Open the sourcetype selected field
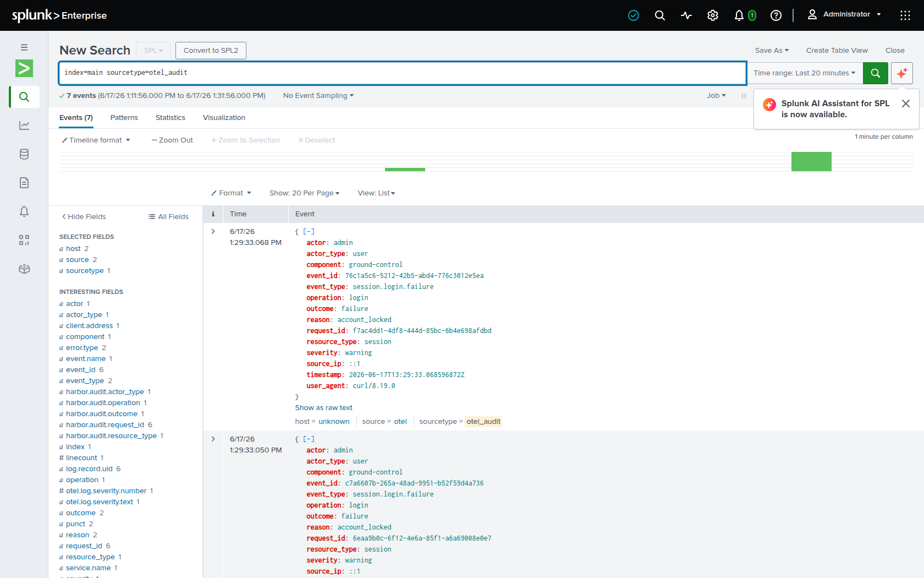924x578 pixels. click(x=85, y=271)
